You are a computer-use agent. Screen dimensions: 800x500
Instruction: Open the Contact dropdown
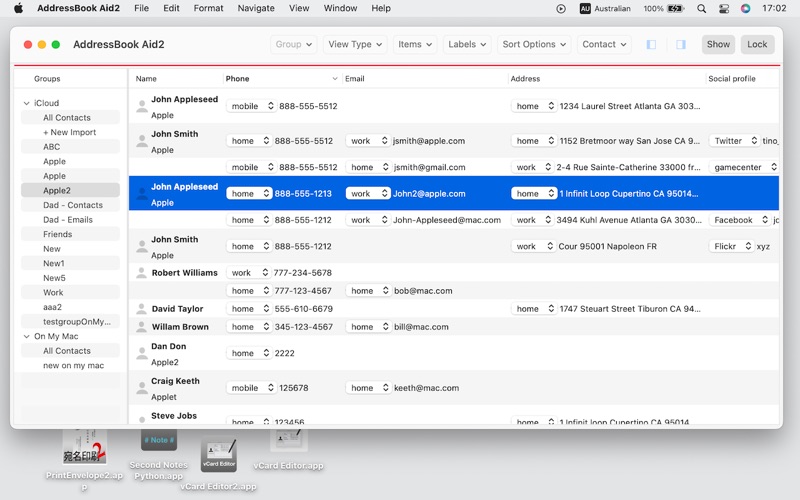604,44
